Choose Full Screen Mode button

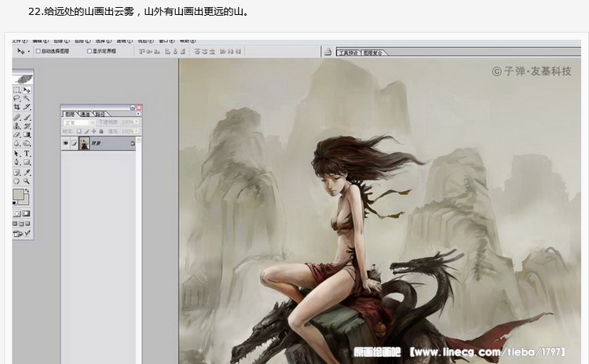coord(27,224)
